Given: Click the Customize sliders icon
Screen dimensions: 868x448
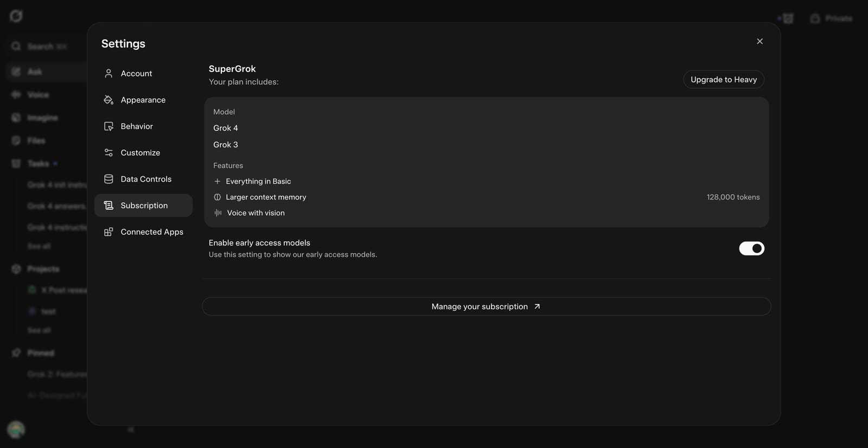Looking at the screenshot, I should [x=108, y=153].
